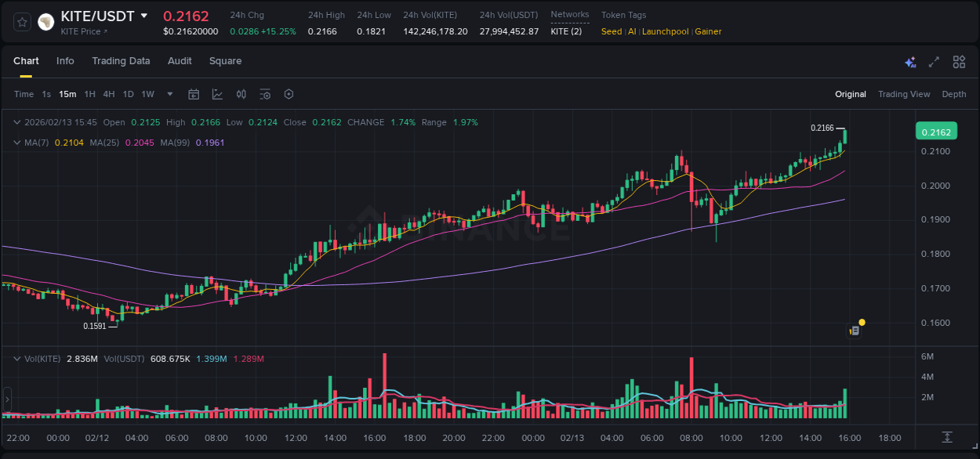Open chart settings via the hexagon icon
The image size is (980, 459).
point(289,93)
